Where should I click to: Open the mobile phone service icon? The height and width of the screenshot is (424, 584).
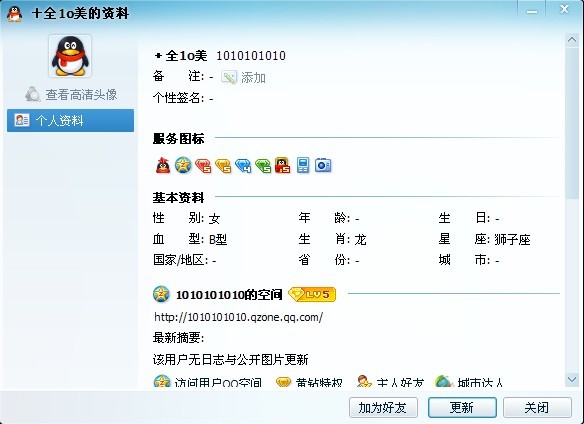[303, 165]
